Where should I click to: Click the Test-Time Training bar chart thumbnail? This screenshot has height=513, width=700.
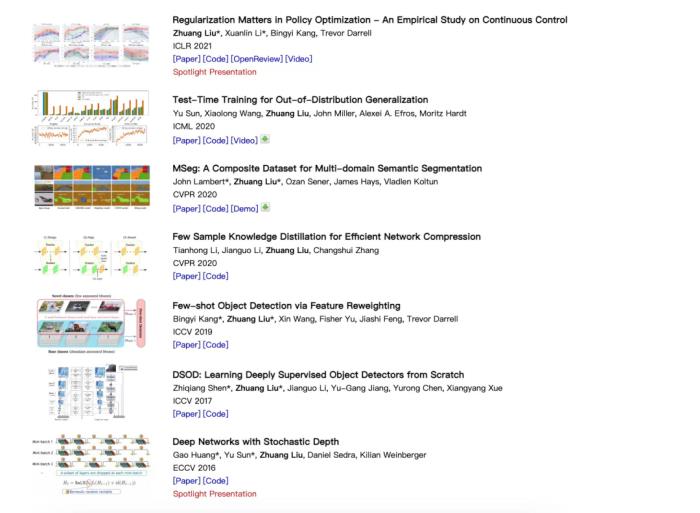point(91,117)
